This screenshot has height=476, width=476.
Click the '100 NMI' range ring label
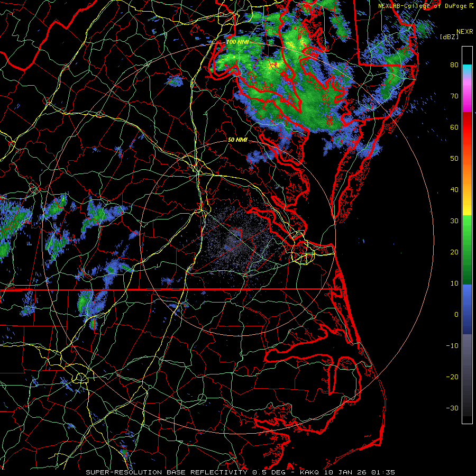(237, 42)
